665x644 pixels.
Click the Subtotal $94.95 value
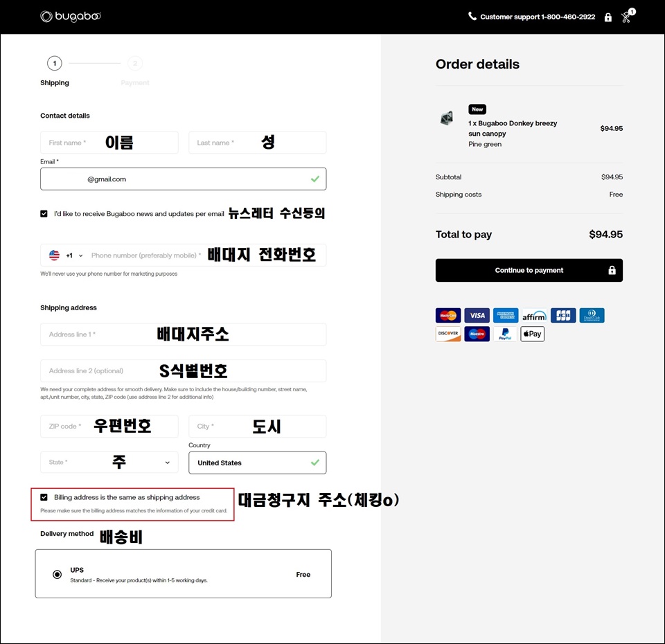[612, 177]
